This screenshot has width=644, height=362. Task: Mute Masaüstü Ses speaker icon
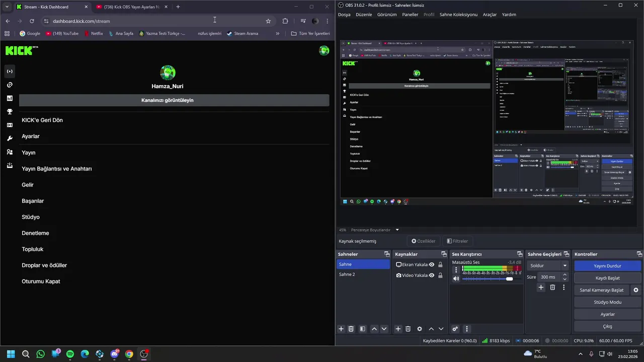tap(456, 279)
